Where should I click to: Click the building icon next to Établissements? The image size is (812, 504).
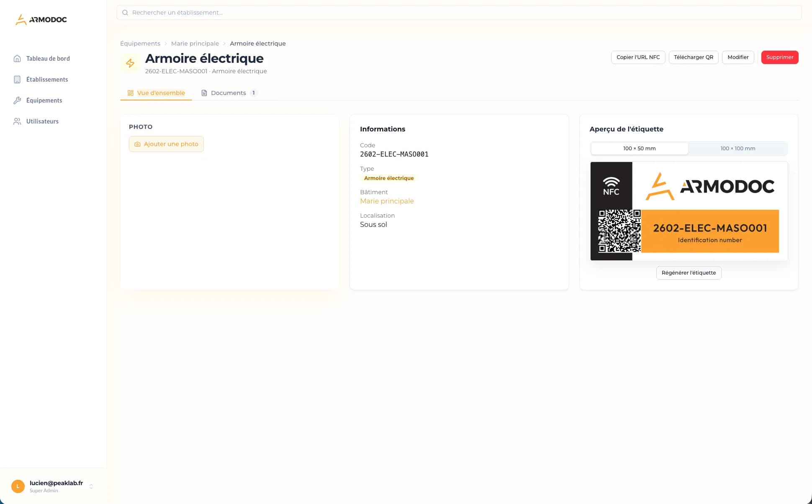[x=17, y=80]
